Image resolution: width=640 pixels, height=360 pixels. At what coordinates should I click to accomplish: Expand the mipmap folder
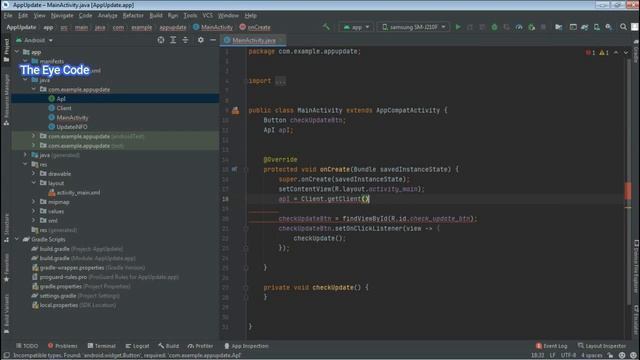point(34,202)
